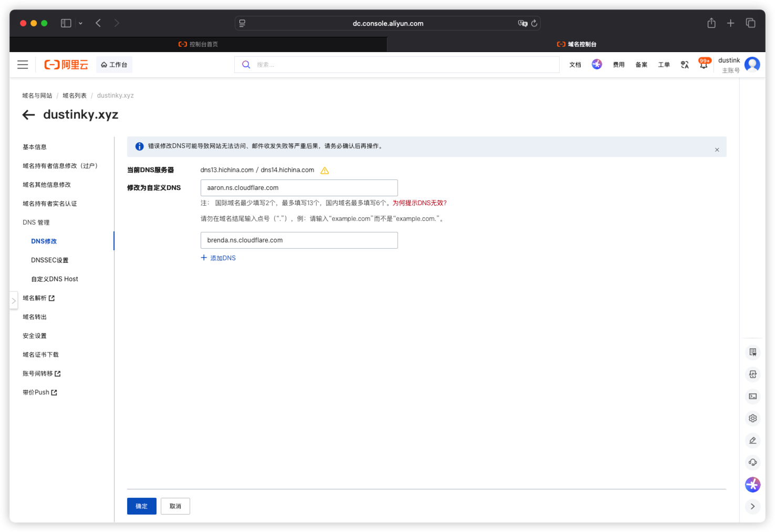775x532 pixels.
Task: Click the 添加DNS link
Action: tap(218, 258)
